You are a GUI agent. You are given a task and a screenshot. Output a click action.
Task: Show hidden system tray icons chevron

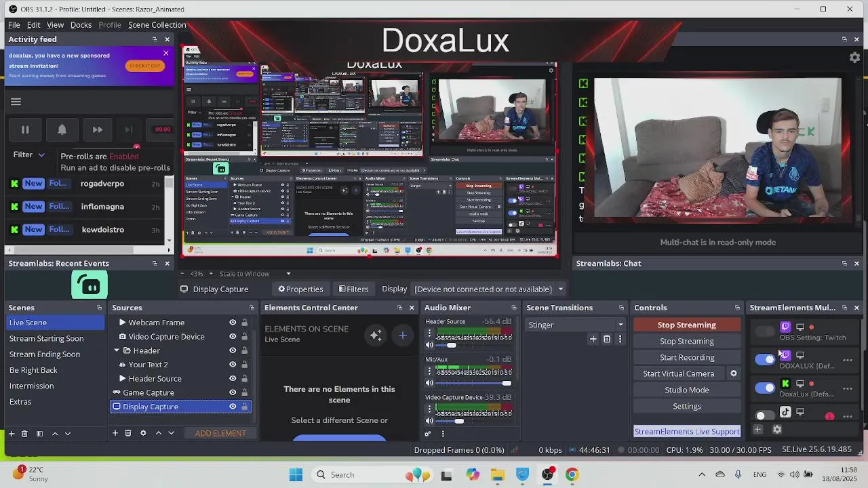(702, 475)
